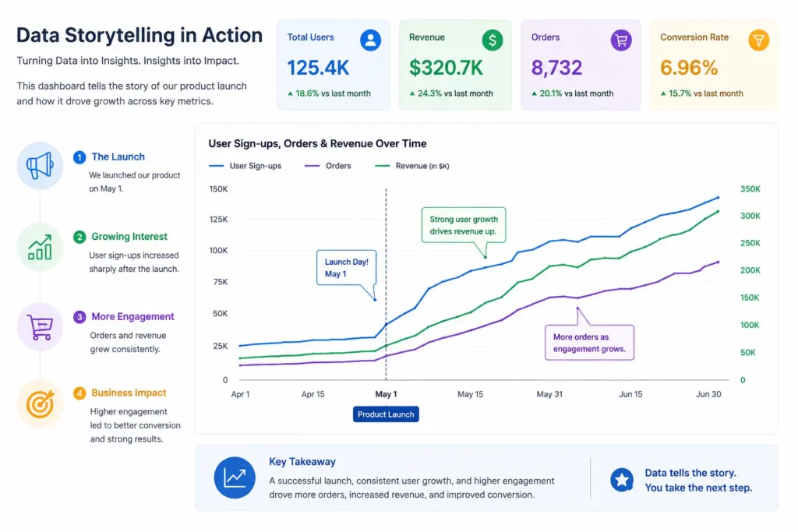The height and width of the screenshot is (532, 798).
Task: Click the shopping cart icon beside More Engagement
Action: [x=41, y=327]
